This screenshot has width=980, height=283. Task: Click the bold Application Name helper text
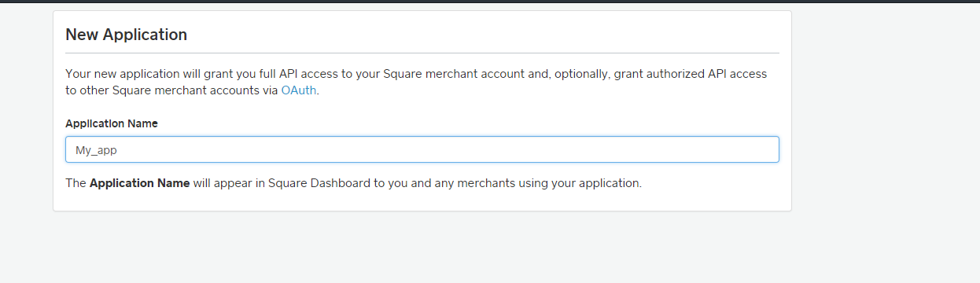tap(140, 183)
